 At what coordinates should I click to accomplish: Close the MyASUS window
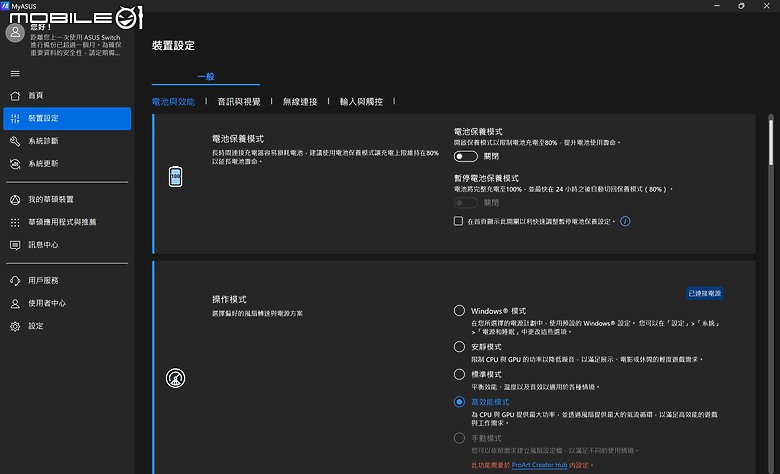[x=767, y=5]
